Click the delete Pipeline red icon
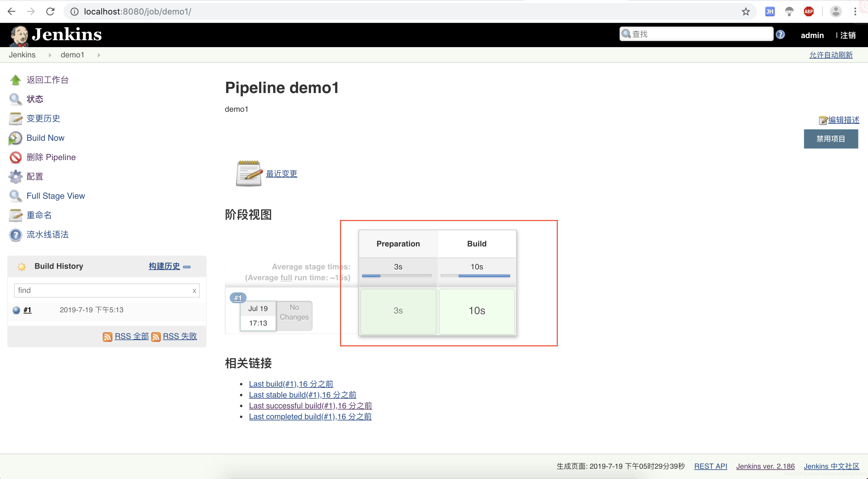Viewport: 868px width, 479px height. (15, 157)
